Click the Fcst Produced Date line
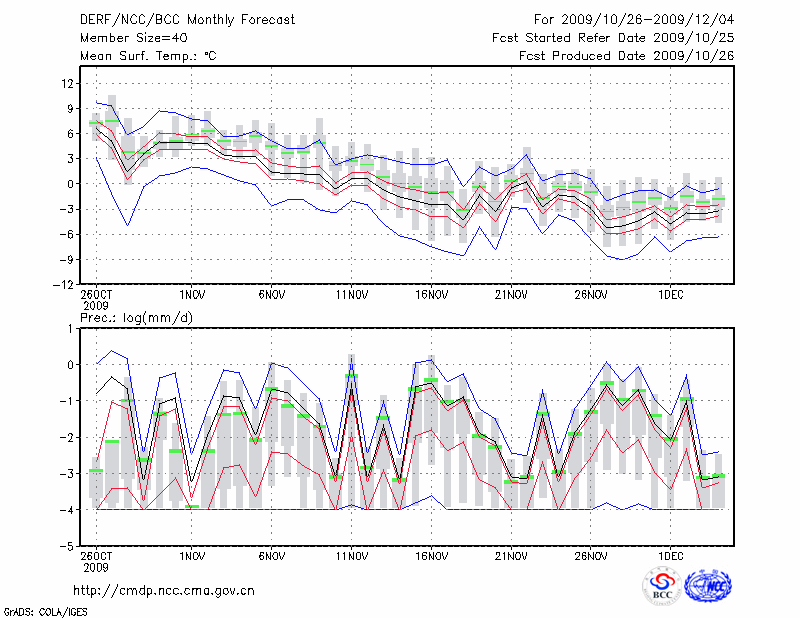800x618 pixels. pos(627,56)
